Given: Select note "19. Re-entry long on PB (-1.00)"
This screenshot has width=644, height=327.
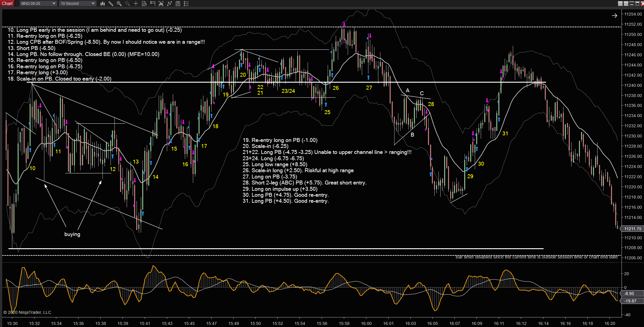Looking at the screenshot, I should tap(280, 140).
